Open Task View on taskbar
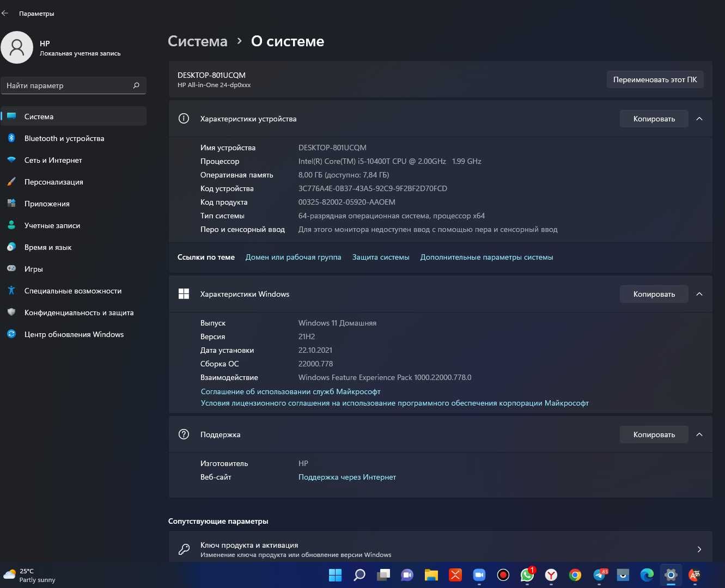725x588 pixels. (383, 575)
